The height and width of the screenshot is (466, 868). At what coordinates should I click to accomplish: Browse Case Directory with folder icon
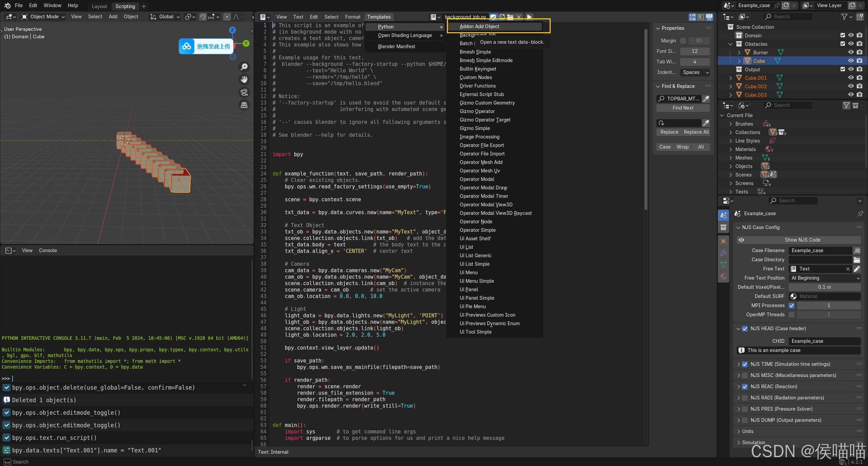[857, 260]
